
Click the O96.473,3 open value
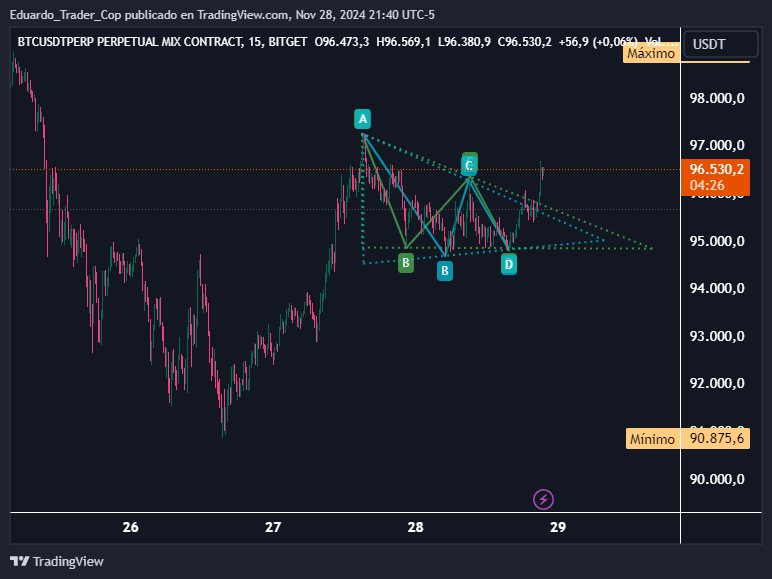(342, 42)
